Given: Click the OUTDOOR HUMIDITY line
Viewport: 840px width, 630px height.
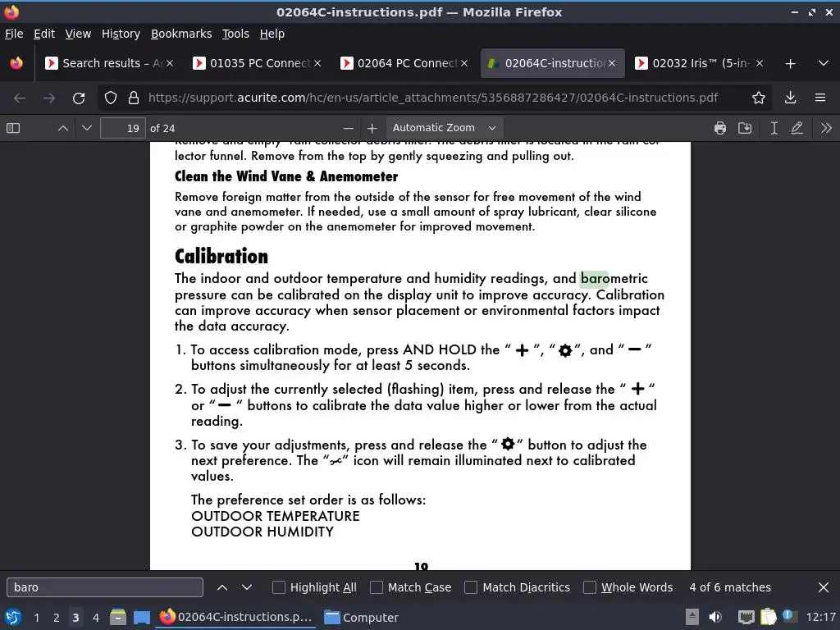Looking at the screenshot, I should coord(262,532).
